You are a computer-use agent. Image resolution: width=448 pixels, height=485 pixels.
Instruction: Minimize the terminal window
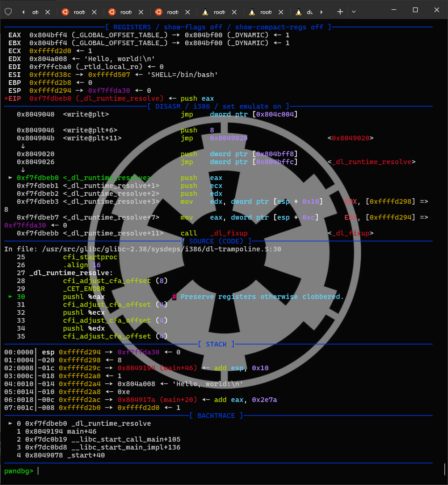(394, 10)
